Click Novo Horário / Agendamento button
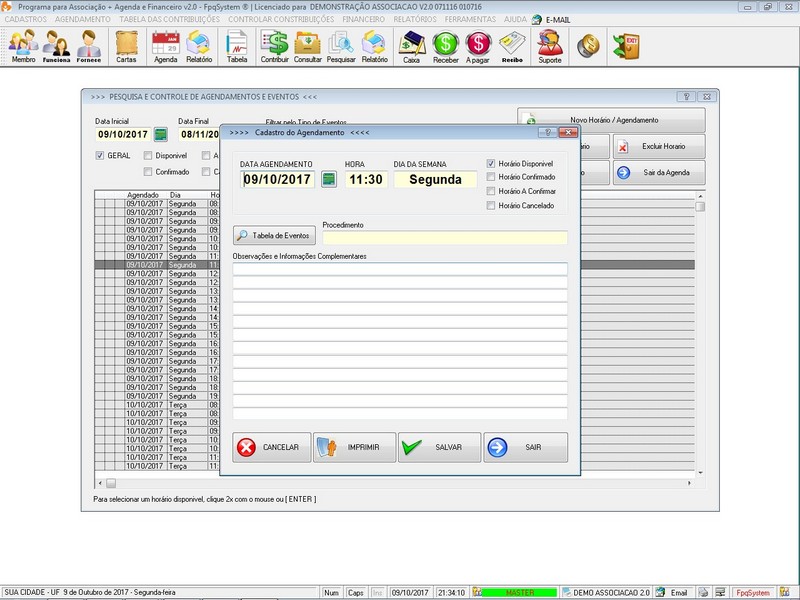The image size is (800, 600). pyautogui.click(x=611, y=120)
